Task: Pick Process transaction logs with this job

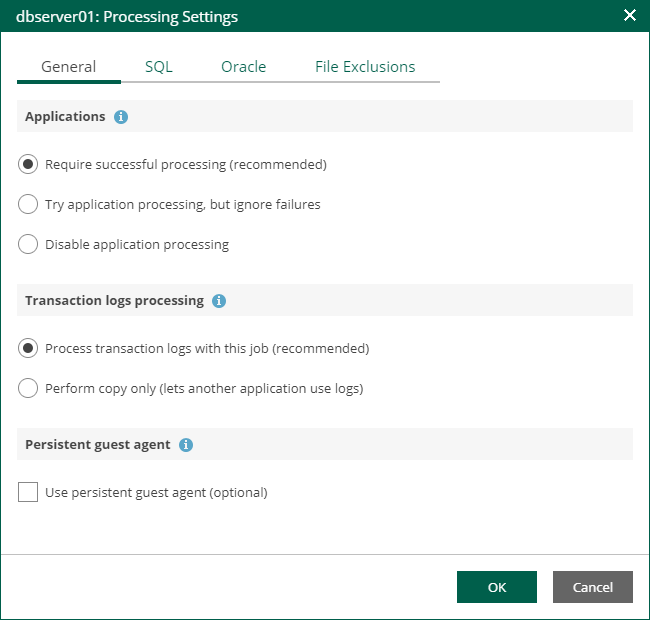Action: point(28,349)
